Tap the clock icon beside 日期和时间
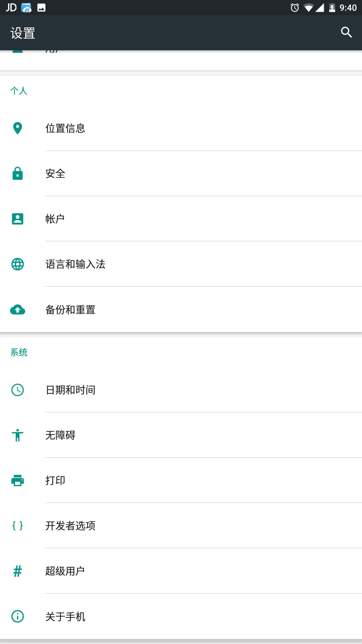Viewport: 362px width, 644px height. [x=17, y=390]
